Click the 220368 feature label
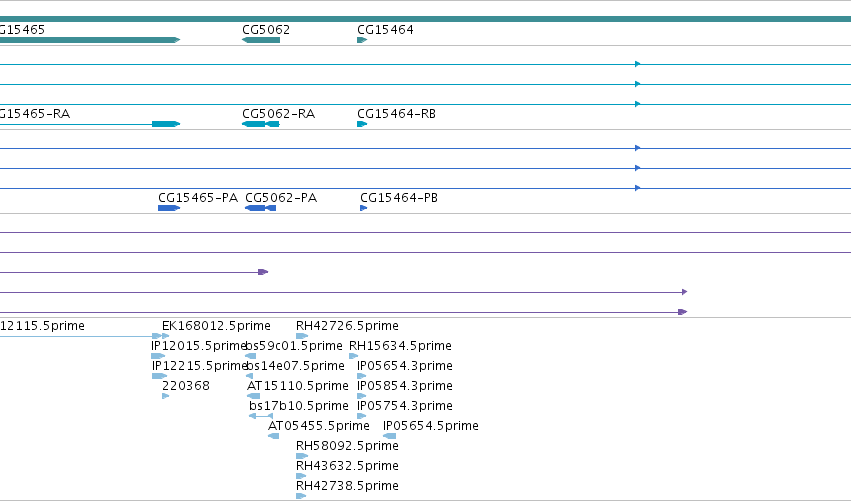The image size is (851, 501). tap(186, 386)
